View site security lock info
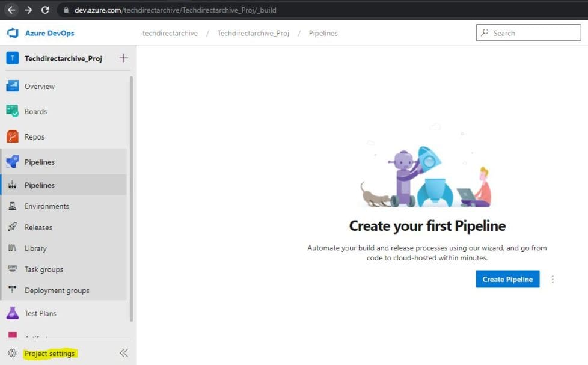 tap(66, 10)
